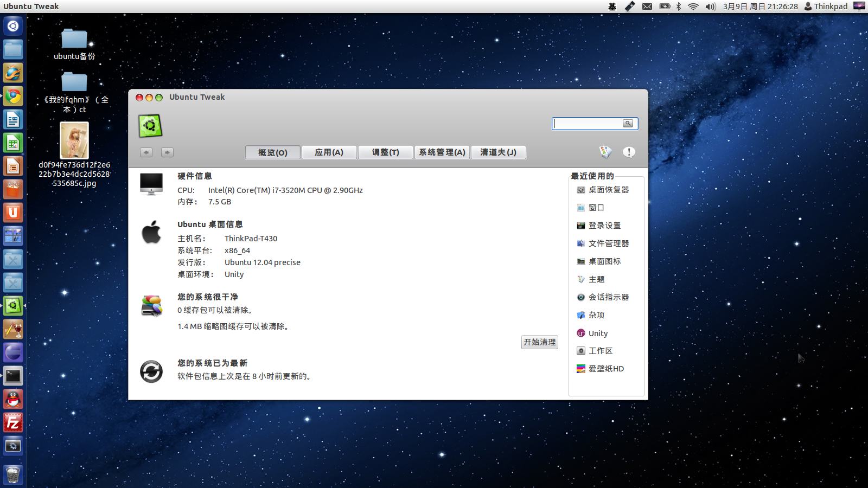Screen dimensions: 868x488
Task: Click the Apple logo desktop info icon
Action: 151,232
